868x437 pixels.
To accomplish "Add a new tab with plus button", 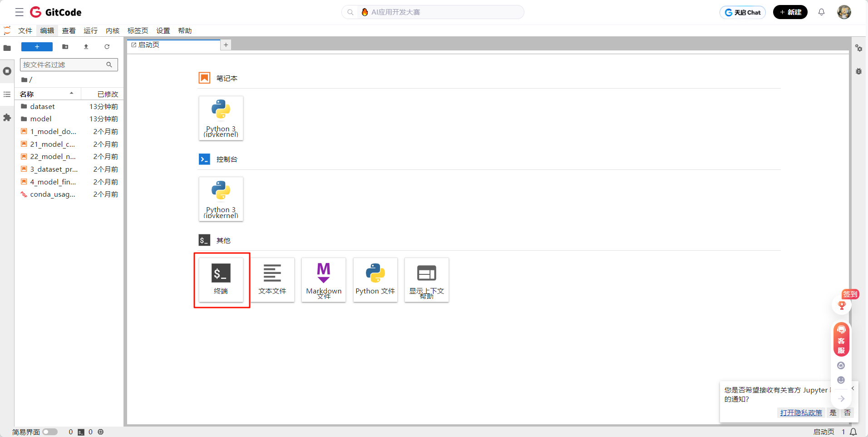I will [x=226, y=45].
